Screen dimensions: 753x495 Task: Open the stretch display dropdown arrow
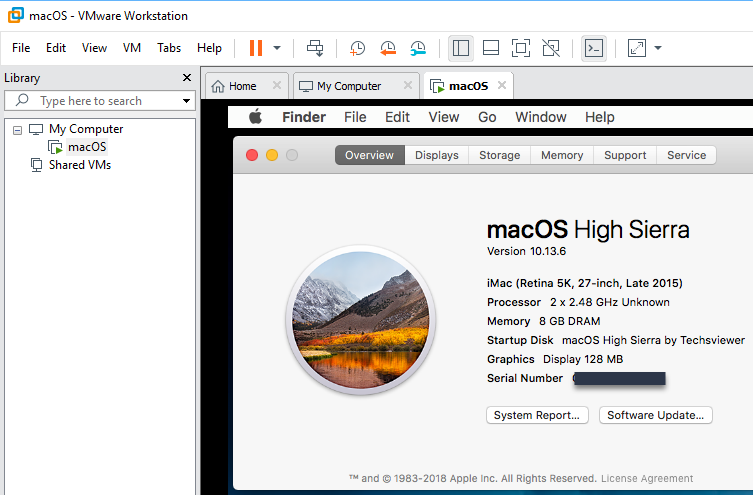658,48
